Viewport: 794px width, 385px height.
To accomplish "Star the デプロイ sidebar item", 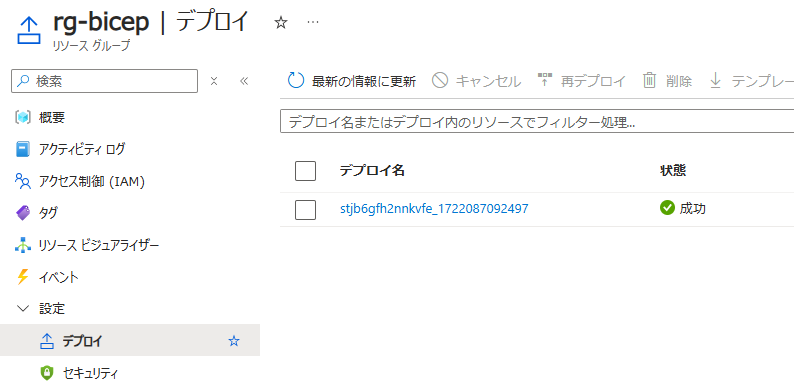I will (x=233, y=341).
